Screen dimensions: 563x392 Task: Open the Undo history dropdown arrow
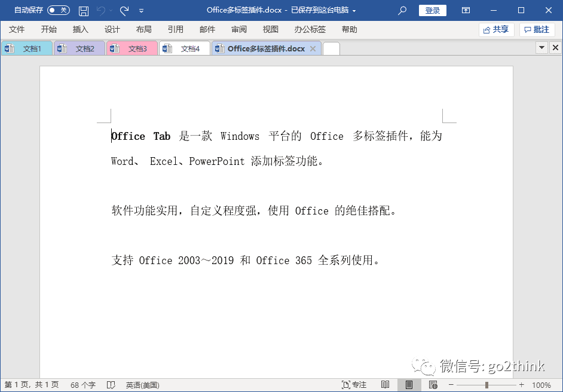(x=111, y=11)
